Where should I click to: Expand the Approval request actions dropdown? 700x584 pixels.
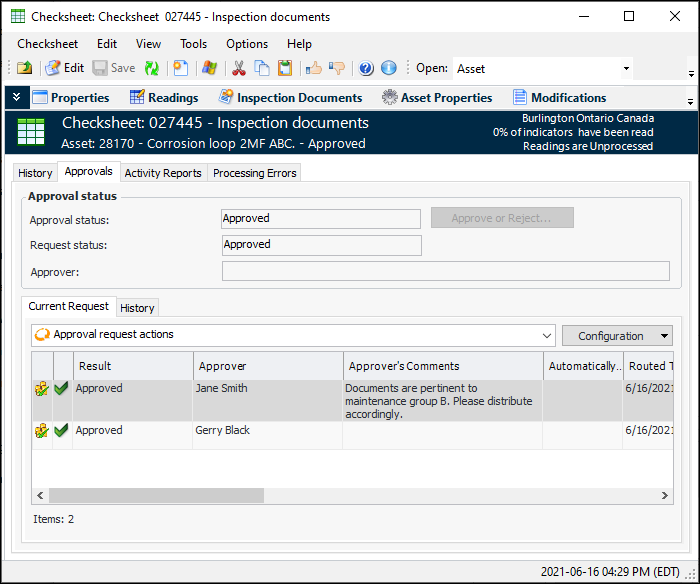(x=546, y=335)
